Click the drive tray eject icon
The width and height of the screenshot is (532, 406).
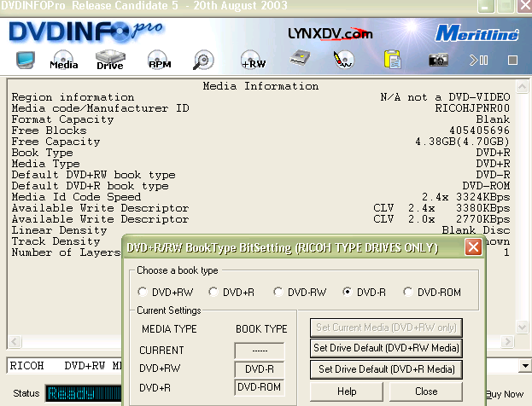pos(300,58)
